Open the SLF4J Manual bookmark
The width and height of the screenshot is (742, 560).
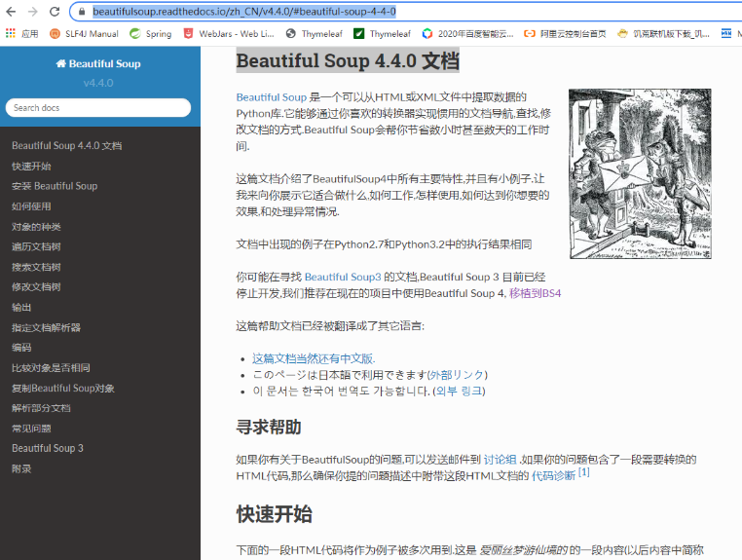click(85, 34)
